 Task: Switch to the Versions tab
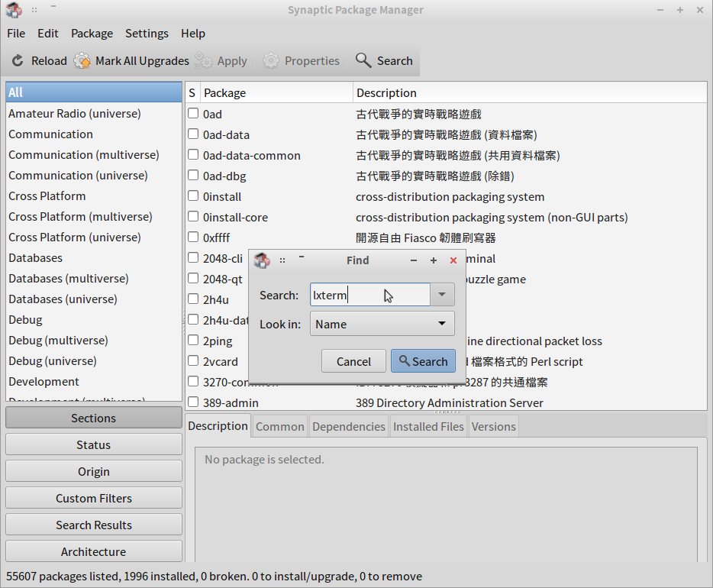point(493,427)
